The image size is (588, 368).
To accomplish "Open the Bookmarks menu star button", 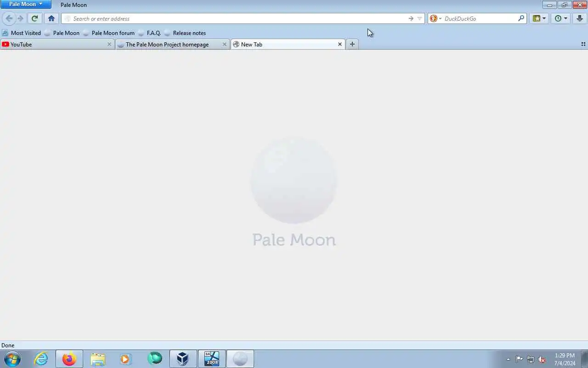I will 536,18.
